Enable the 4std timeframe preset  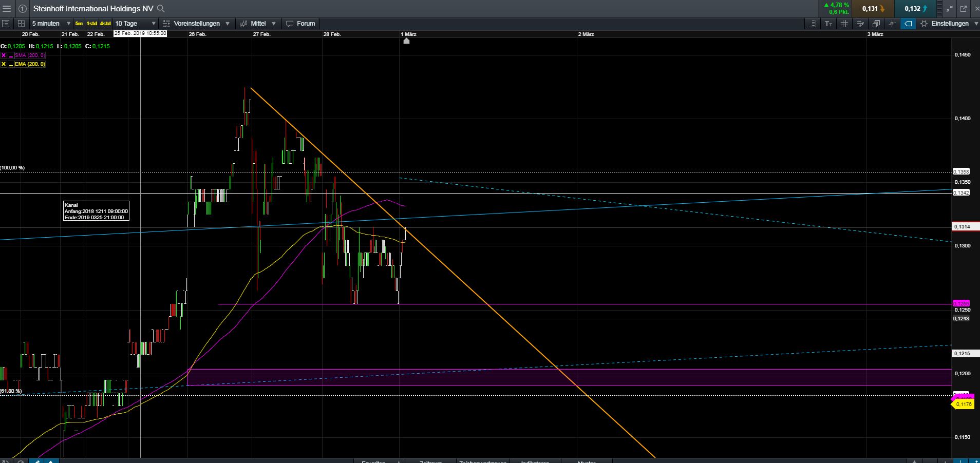click(104, 24)
